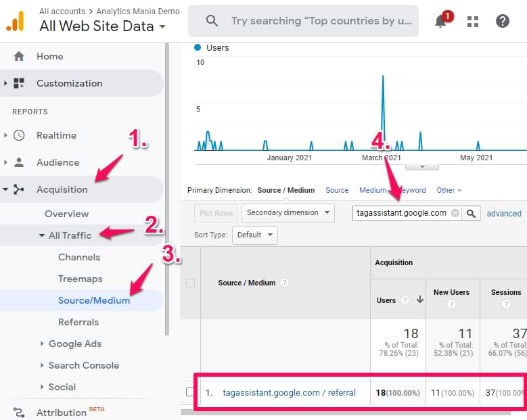This screenshot has width=527, height=420.
Task: Click the filter search input field
Action: point(401,213)
